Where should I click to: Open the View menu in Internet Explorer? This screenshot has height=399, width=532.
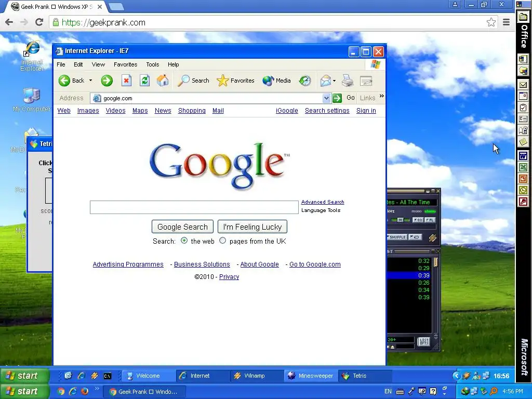(98, 64)
